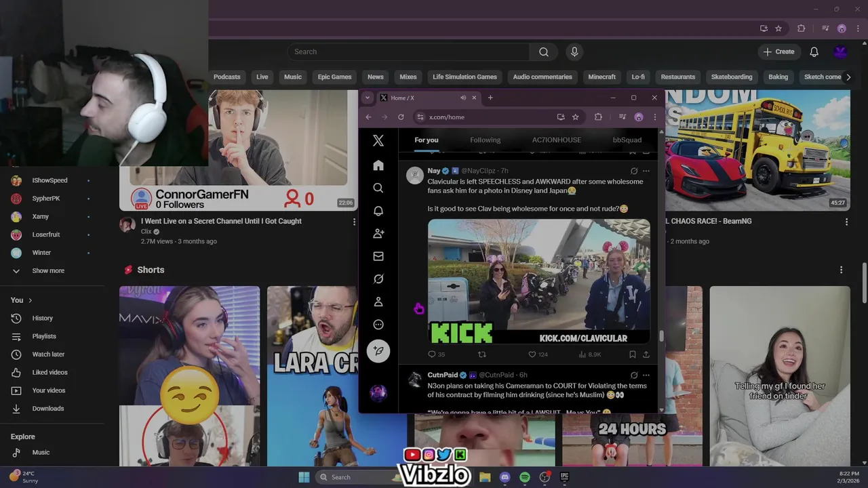Open Shorts section three-dot menu
This screenshot has width=868, height=488.
(841, 270)
